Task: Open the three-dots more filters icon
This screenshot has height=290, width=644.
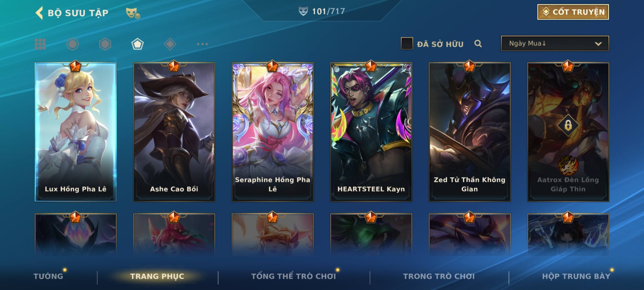Action: [202, 44]
